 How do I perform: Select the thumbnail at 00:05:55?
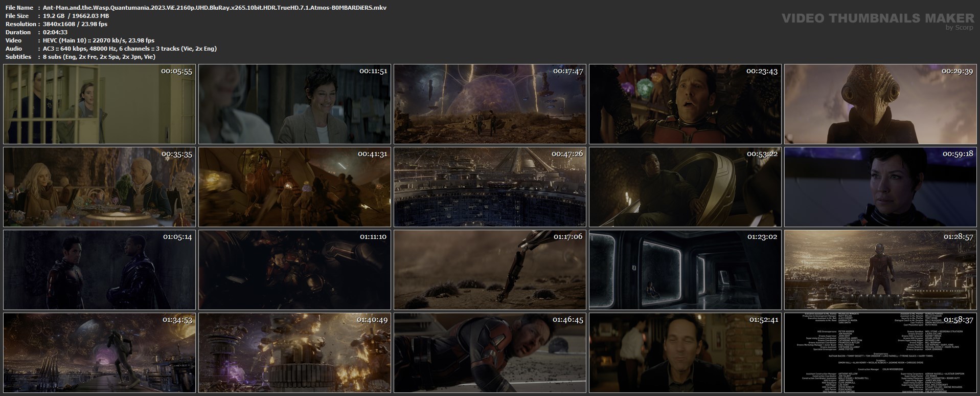coord(99,104)
